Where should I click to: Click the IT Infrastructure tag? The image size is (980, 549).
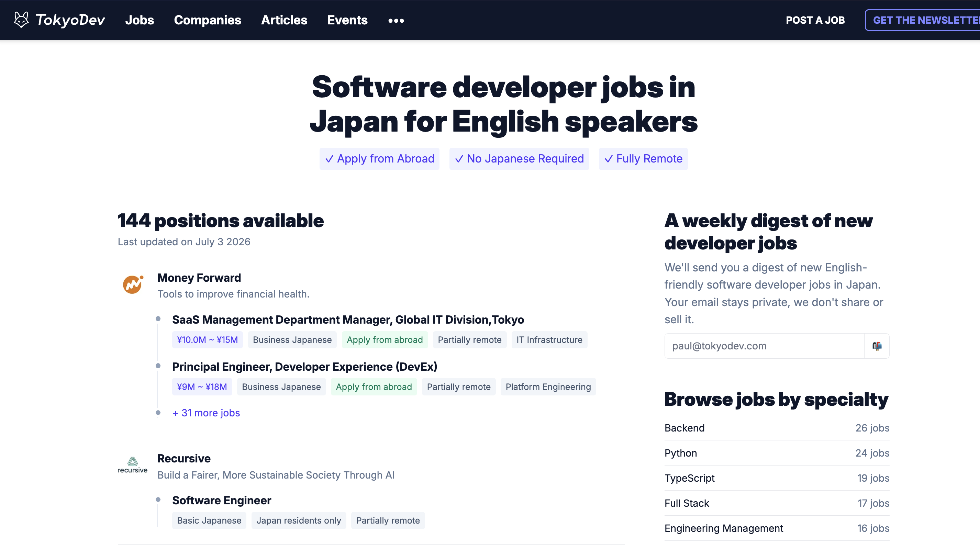tap(549, 340)
